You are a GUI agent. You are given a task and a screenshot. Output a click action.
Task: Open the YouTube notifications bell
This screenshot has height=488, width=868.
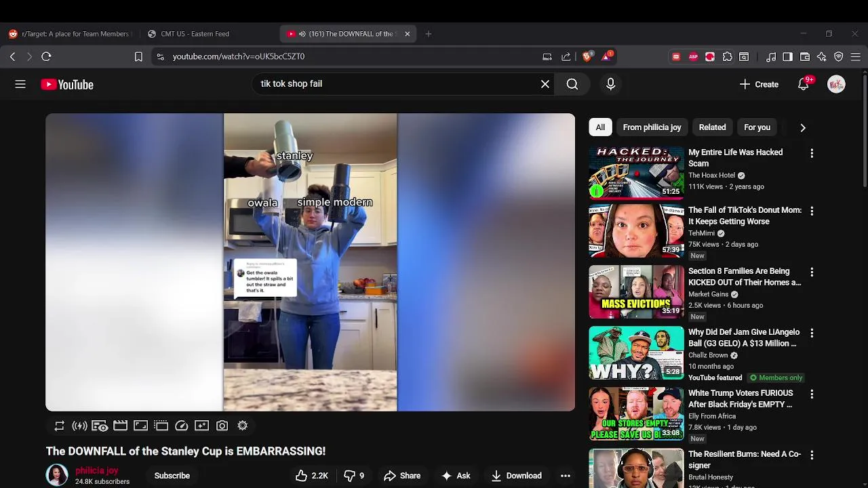804,84
